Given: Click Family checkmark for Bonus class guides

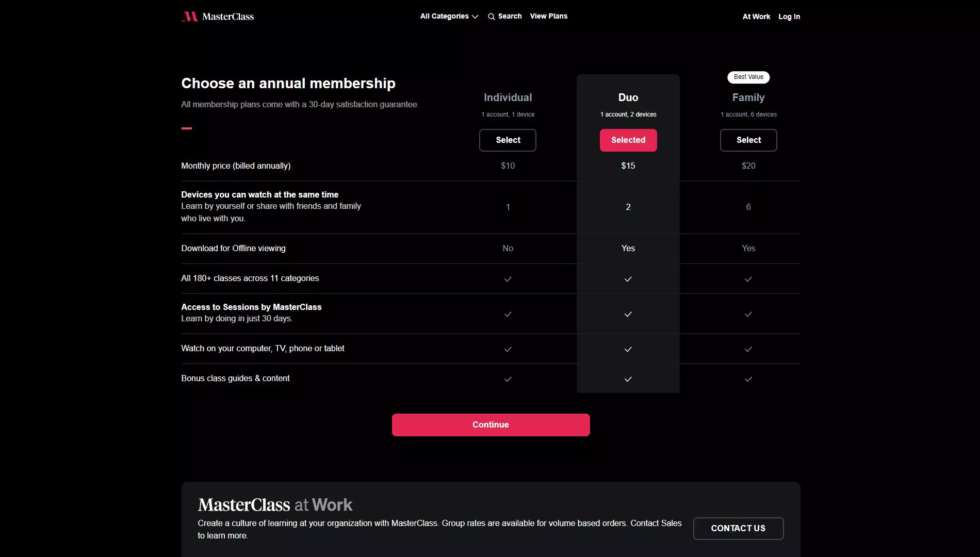Looking at the screenshot, I should [748, 379].
